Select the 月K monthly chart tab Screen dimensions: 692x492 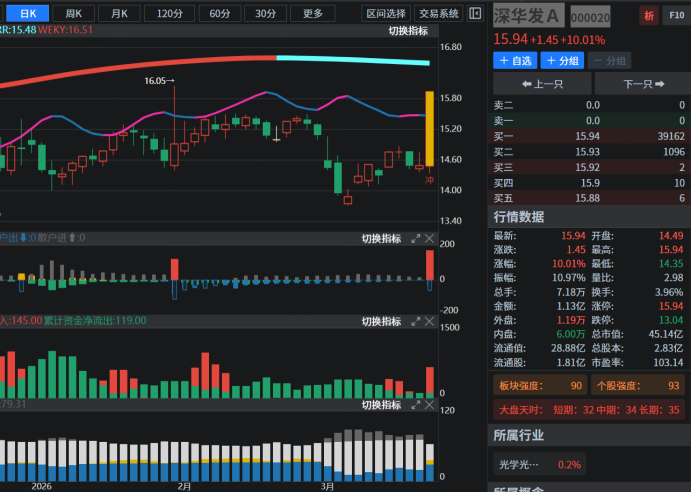[119, 13]
